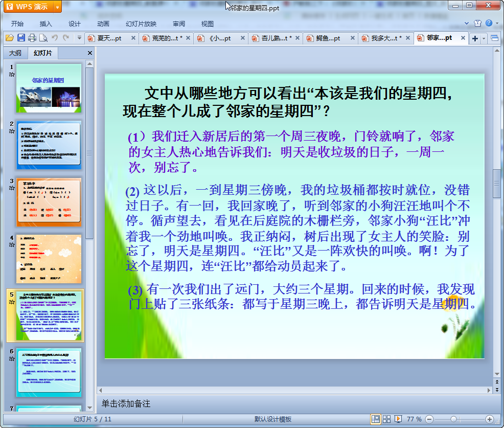
Task: Select slide 6 thumbnail
Action: pos(49,372)
